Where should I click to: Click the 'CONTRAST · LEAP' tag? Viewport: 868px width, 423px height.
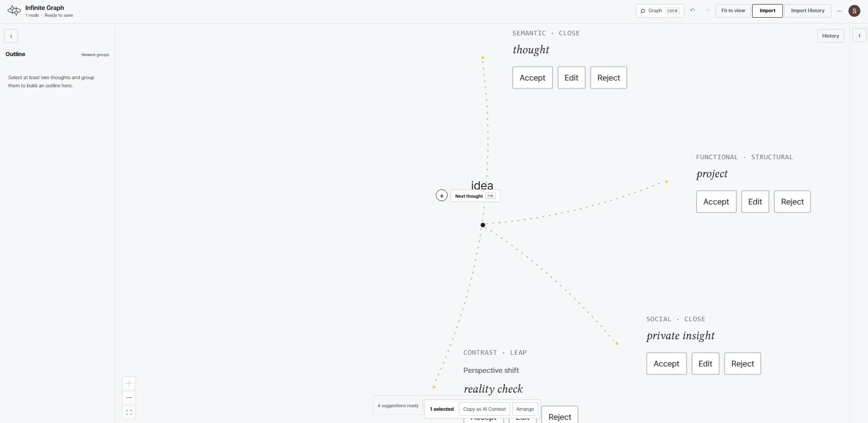[495, 352]
